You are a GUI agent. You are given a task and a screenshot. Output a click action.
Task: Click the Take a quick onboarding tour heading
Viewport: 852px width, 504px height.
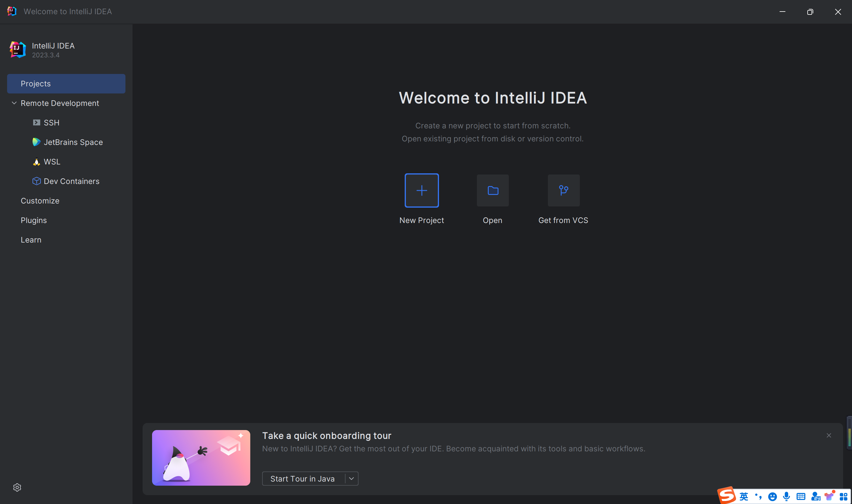(x=327, y=436)
